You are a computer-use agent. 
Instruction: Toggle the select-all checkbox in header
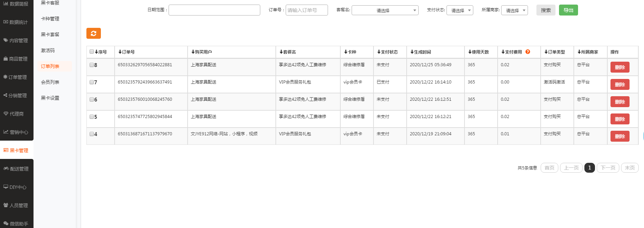click(92, 52)
